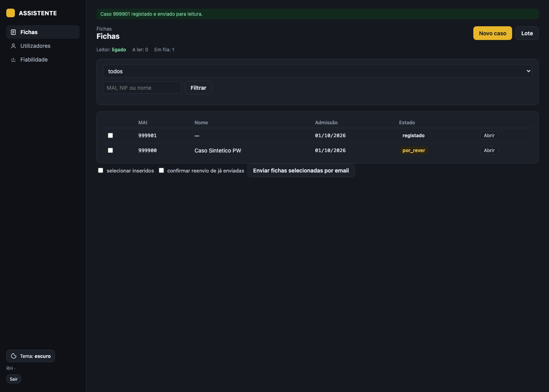Image resolution: width=549 pixels, height=392 pixels.
Task: Click the por_rever status badge
Action: pyautogui.click(x=414, y=151)
